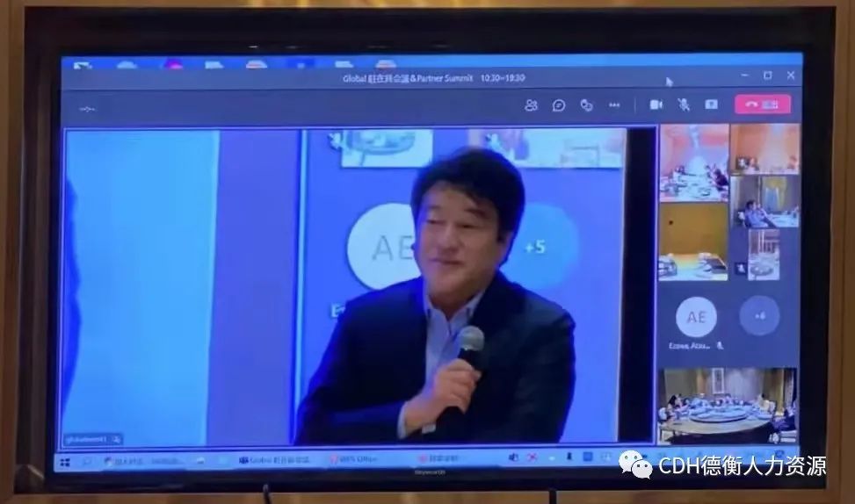The width and height of the screenshot is (855, 504).
Task: Show the +6 overflow participants
Action: coord(759,315)
